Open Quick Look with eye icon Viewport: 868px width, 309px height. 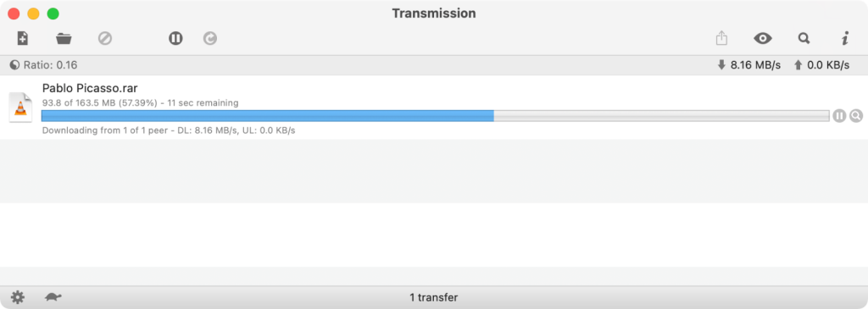(x=763, y=38)
